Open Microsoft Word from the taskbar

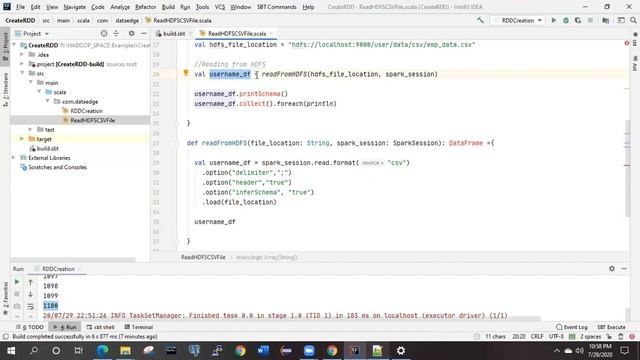click(x=263, y=351)
